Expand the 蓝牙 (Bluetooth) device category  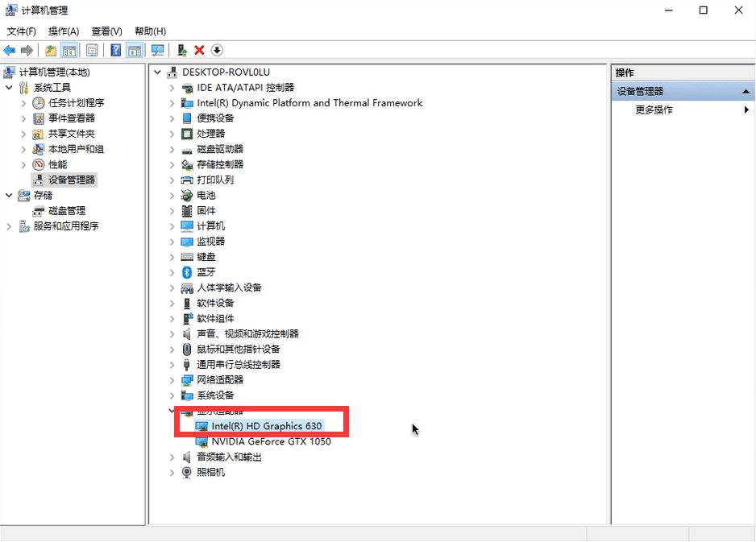172,272
